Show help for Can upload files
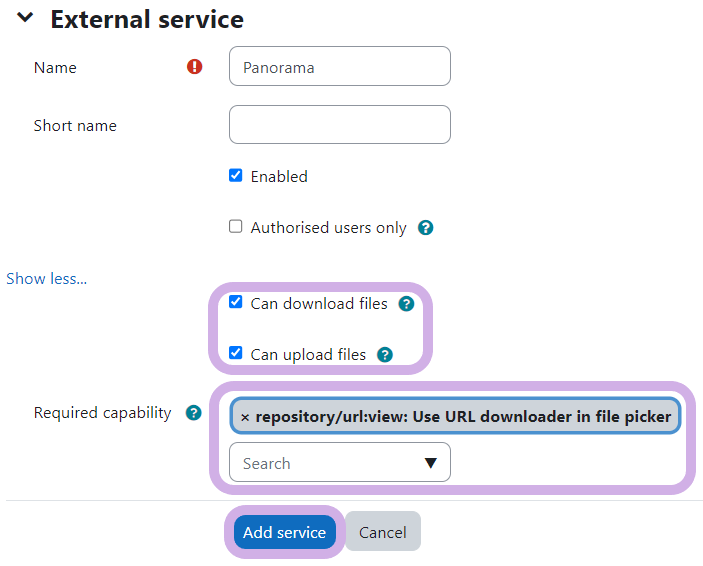 pos(384,354)
